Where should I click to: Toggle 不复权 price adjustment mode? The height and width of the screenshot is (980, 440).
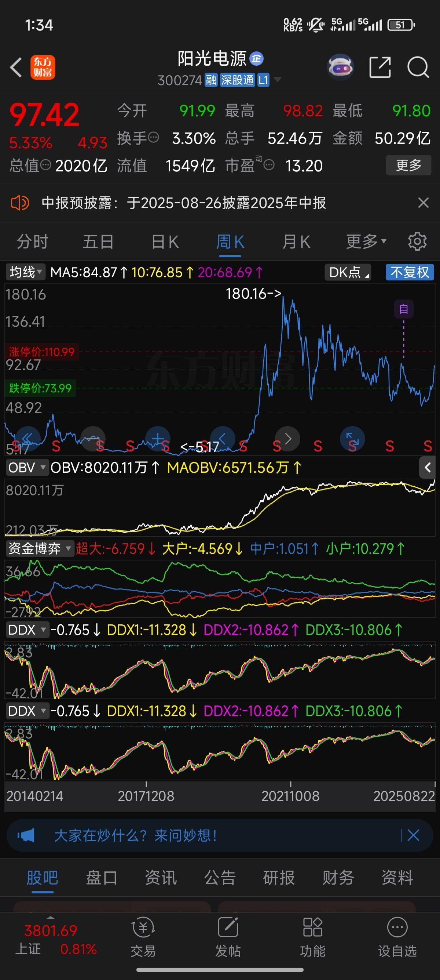410,272
